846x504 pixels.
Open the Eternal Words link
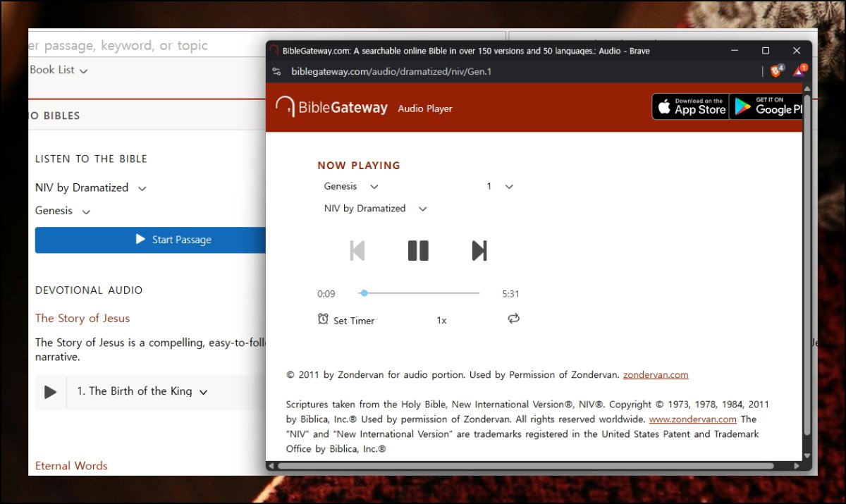click(71, 466)
